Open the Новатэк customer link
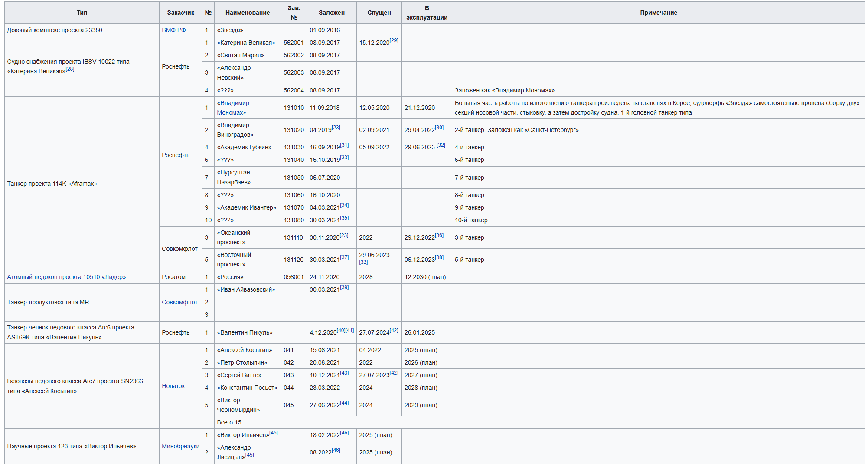This screenshot has width=868, height=467. pos(173,386)
